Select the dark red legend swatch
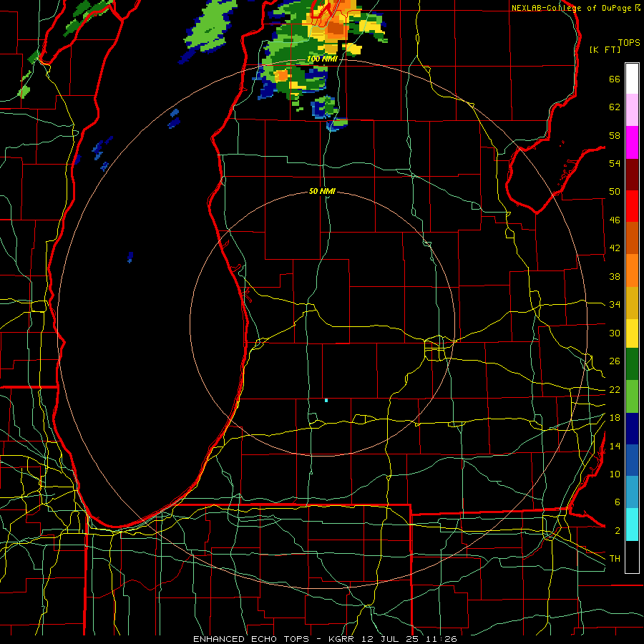The height and width of the screenshot is (644, 644). coord(632,174)
